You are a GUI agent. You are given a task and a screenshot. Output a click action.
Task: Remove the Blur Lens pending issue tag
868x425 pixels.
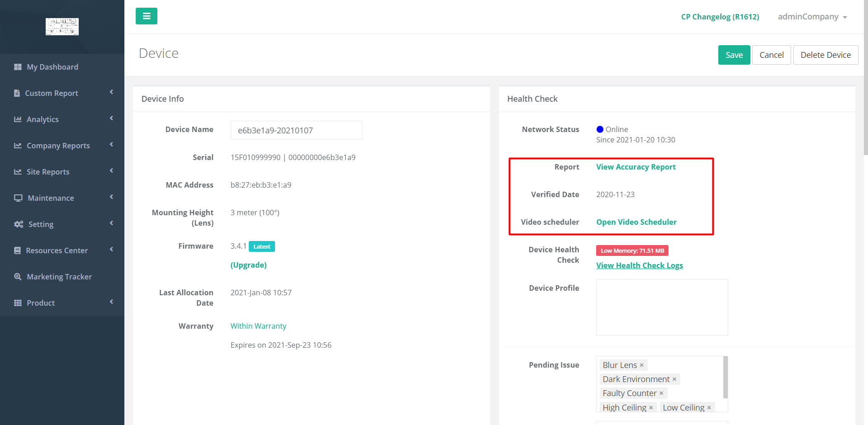pyautogui.click(x=641, y=365)
